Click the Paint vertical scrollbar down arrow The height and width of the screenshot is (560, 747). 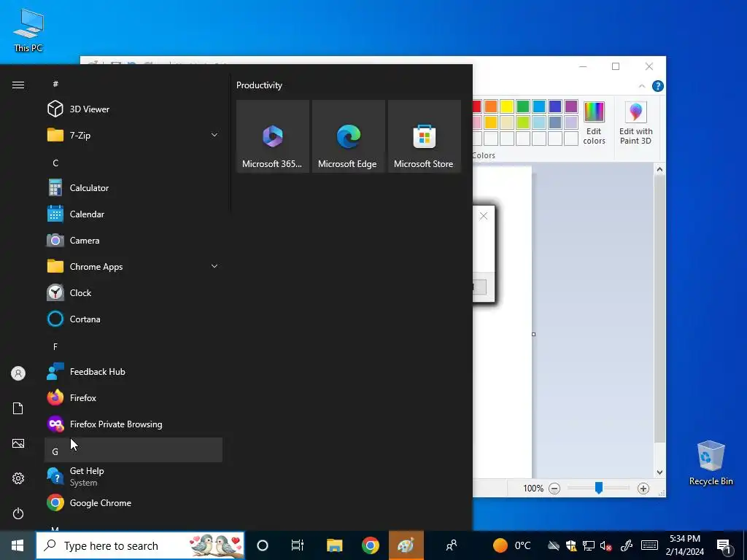[659, 472]
